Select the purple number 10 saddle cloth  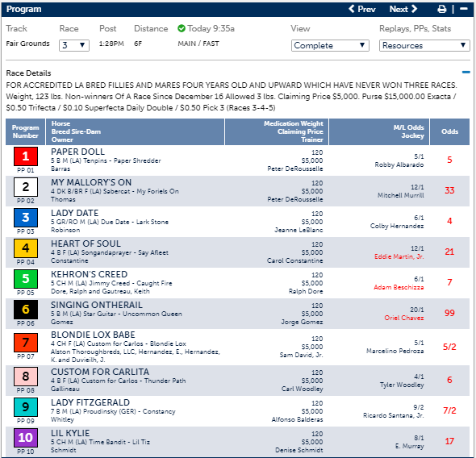[26, 438]
